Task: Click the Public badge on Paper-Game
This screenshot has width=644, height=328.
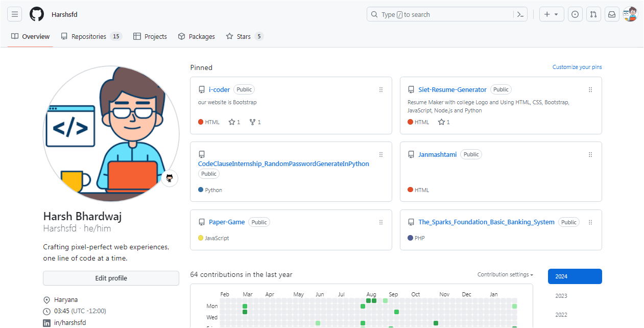Action: (259, 222)
